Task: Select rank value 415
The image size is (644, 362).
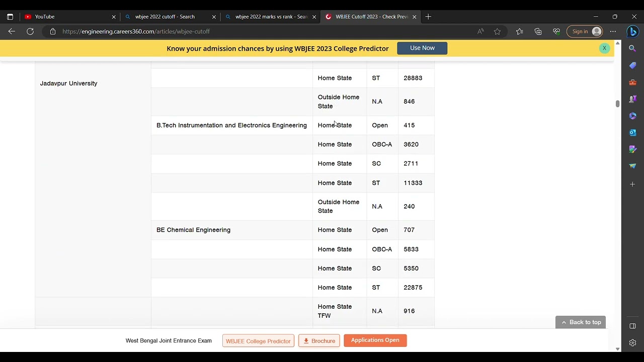Action: (x=409, y=125)
